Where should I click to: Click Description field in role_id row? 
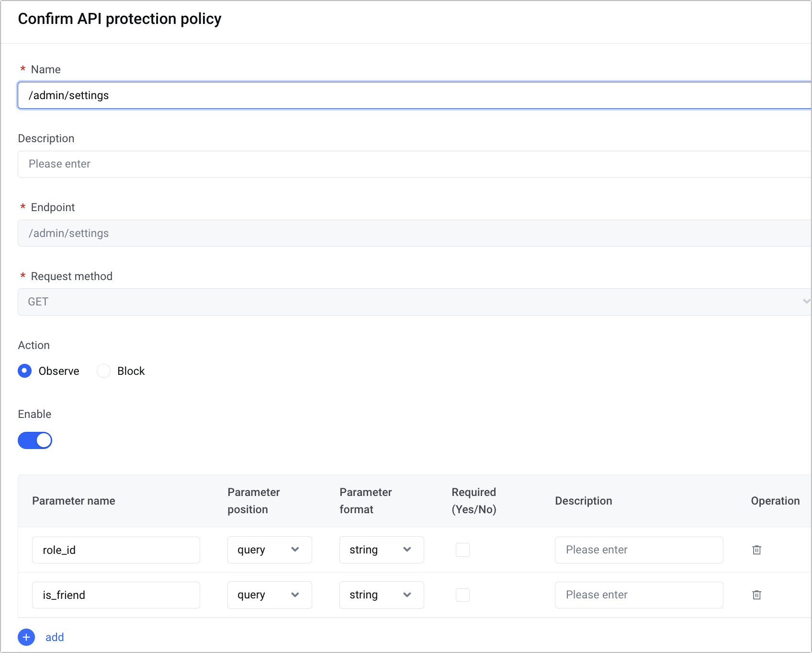point(639,550)
